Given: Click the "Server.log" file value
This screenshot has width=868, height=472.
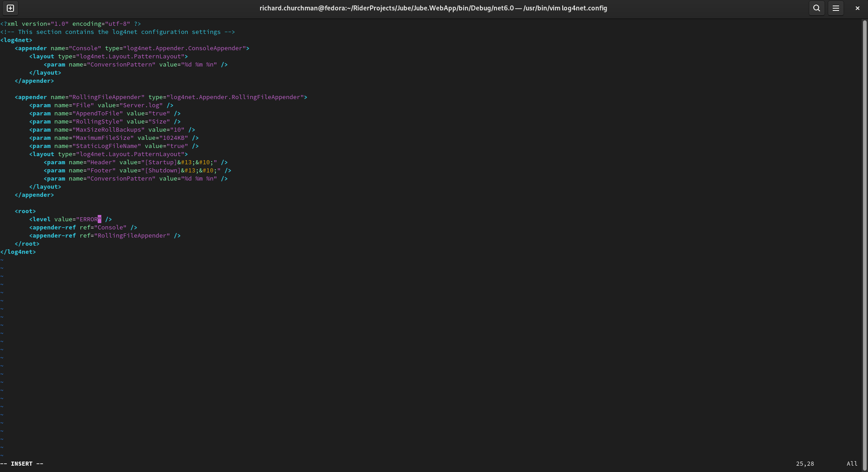Looking at the screenshot, I should pyautogui.click(x=141, y=105).
